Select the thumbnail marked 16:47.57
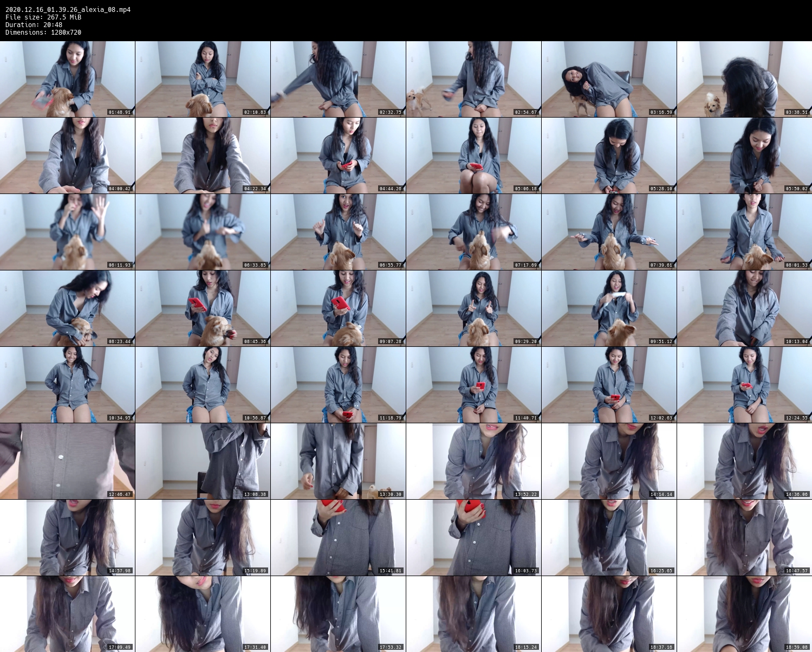The image size is (812, 652). [744, 538]
